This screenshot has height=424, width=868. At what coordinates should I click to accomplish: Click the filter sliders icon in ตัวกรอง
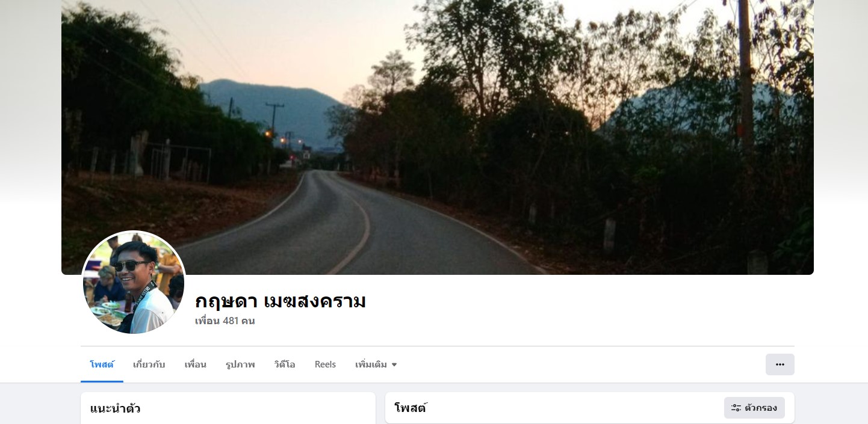tap(736, 408)
